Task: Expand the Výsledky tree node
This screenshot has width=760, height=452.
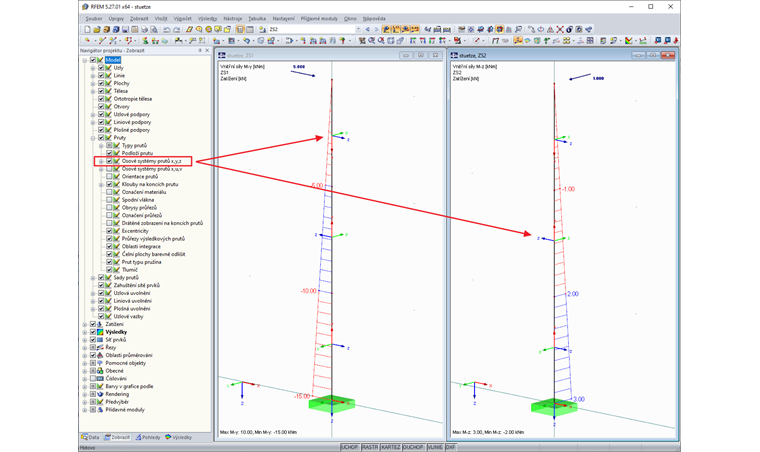Action: [85, 332]
